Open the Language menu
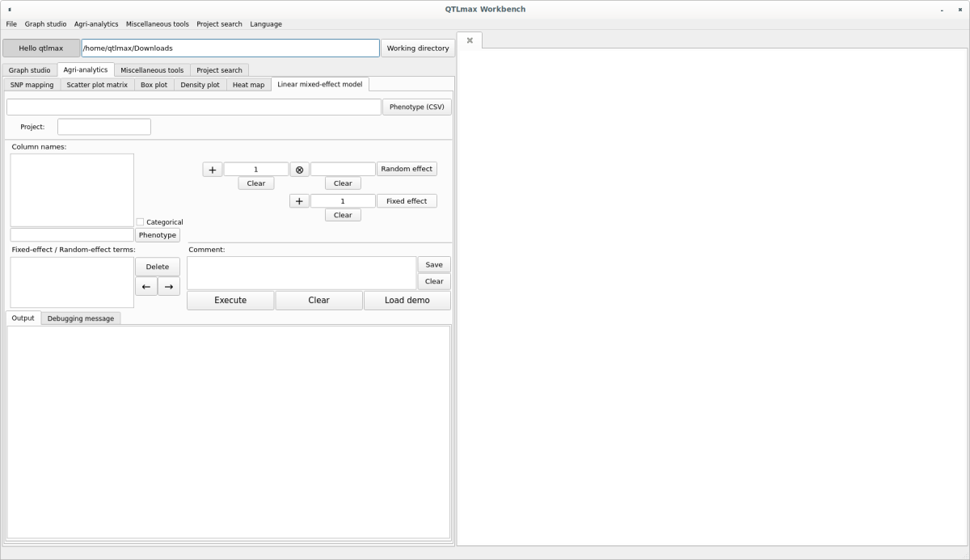The image size is (970, 560). click(x=265, y=24)
